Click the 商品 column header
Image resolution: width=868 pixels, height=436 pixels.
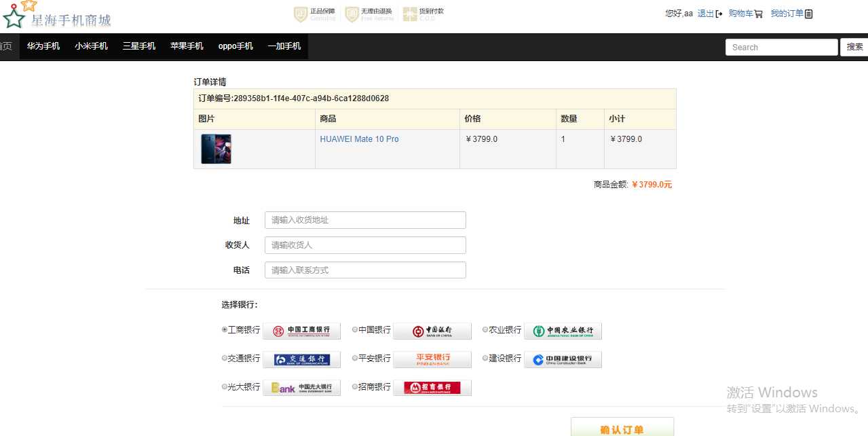click(328, 119)
